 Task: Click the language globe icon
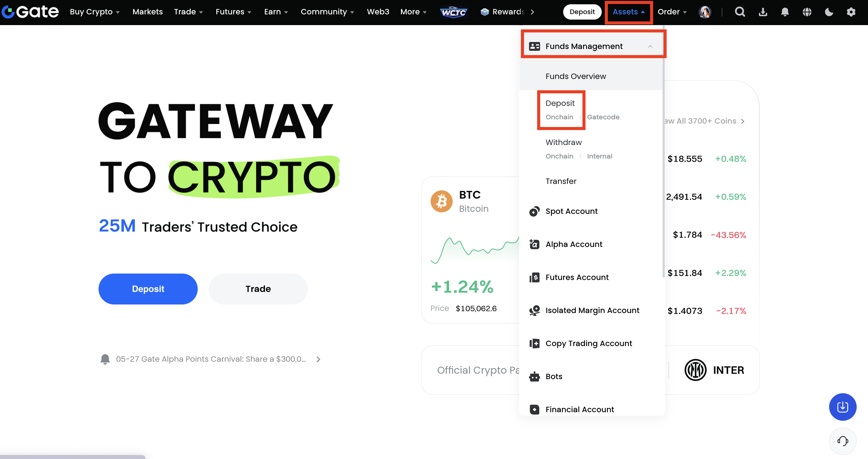(807, 12)
